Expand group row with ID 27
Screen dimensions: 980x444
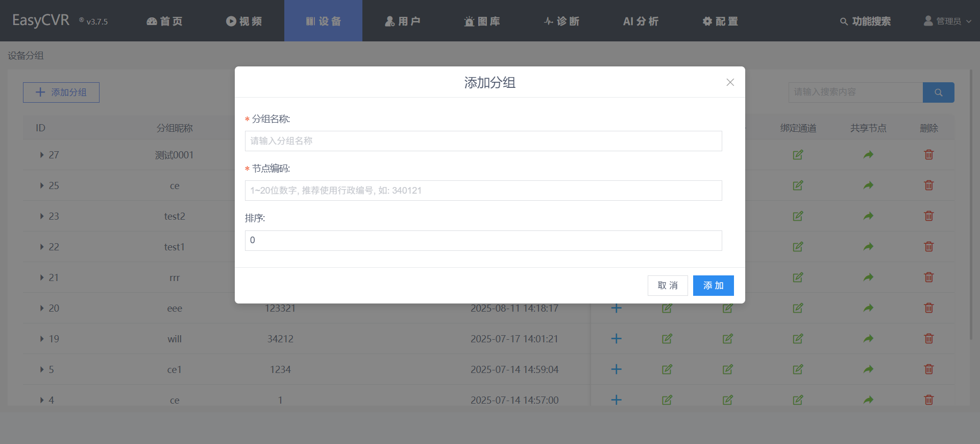(42, 155)
